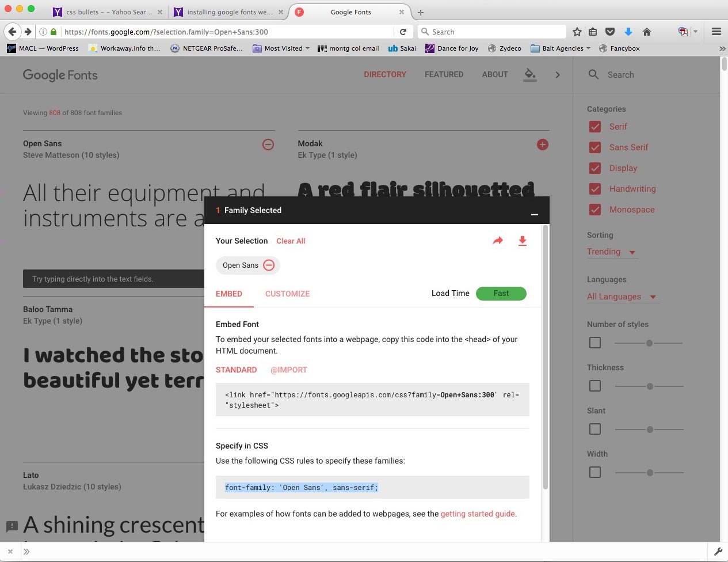Click the Thickness slider handle
Screen dimensions: 728x562
point(650,386)
